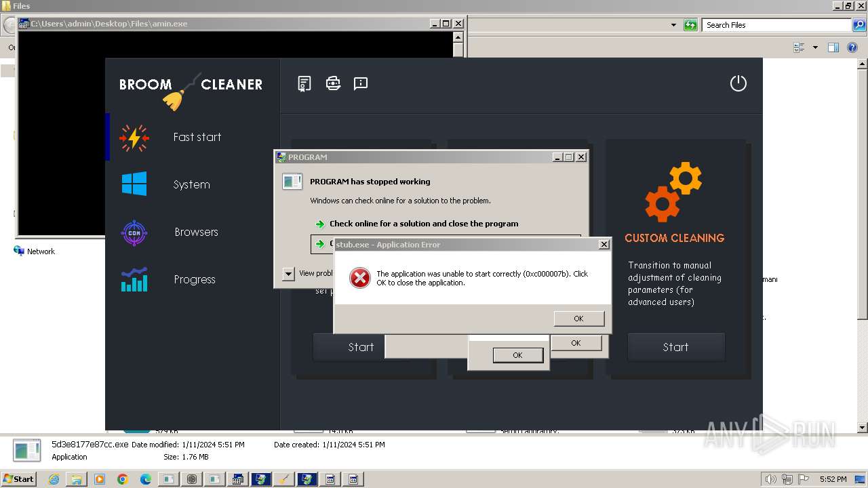Change view icon in Explorer toolbar
This screenshot has width=868, height=488.
(799, 47)
